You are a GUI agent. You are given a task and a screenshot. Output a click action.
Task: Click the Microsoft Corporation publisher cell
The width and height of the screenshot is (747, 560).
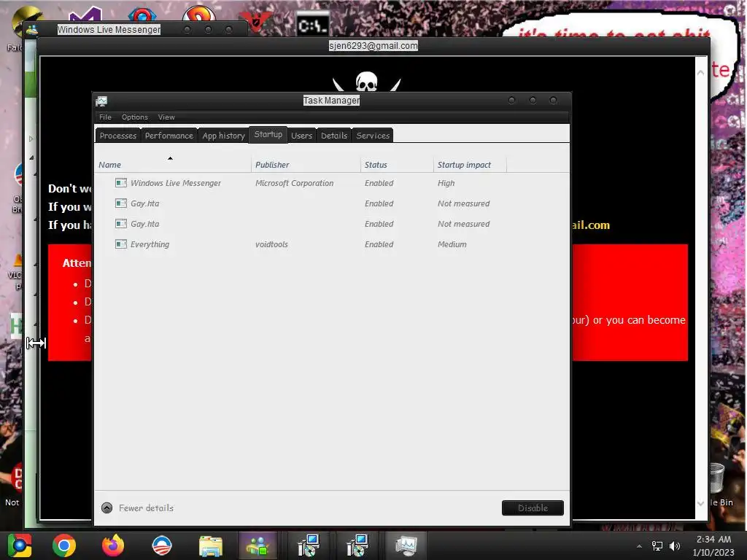(x=295, y=183)
